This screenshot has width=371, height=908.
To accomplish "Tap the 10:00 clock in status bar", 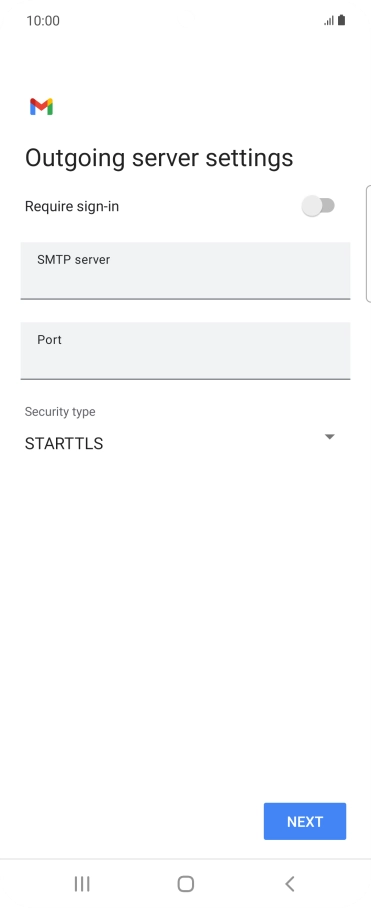I will 43,21.
